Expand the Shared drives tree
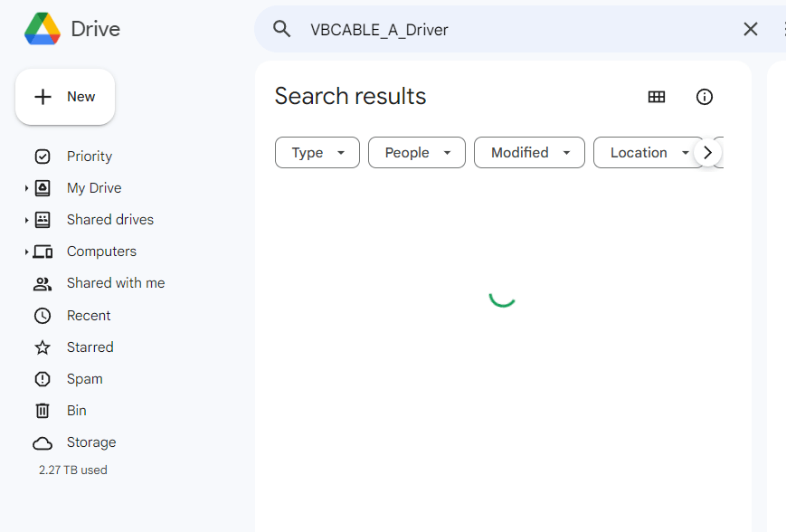 point(26,220)
